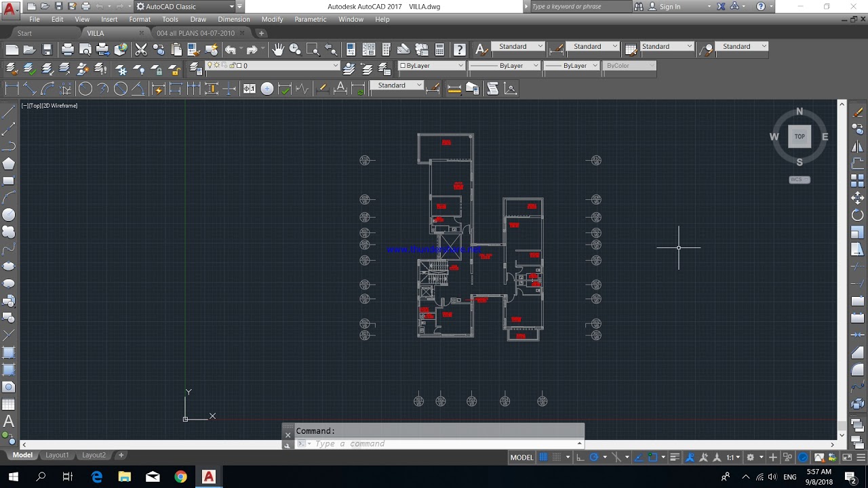Toggle the drawing grid display

click(543, 457)
